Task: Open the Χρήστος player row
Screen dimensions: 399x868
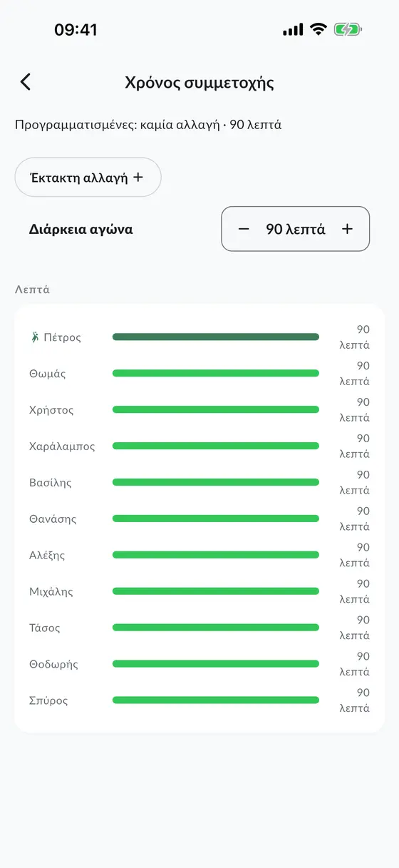Action: (x=199, y=409)
